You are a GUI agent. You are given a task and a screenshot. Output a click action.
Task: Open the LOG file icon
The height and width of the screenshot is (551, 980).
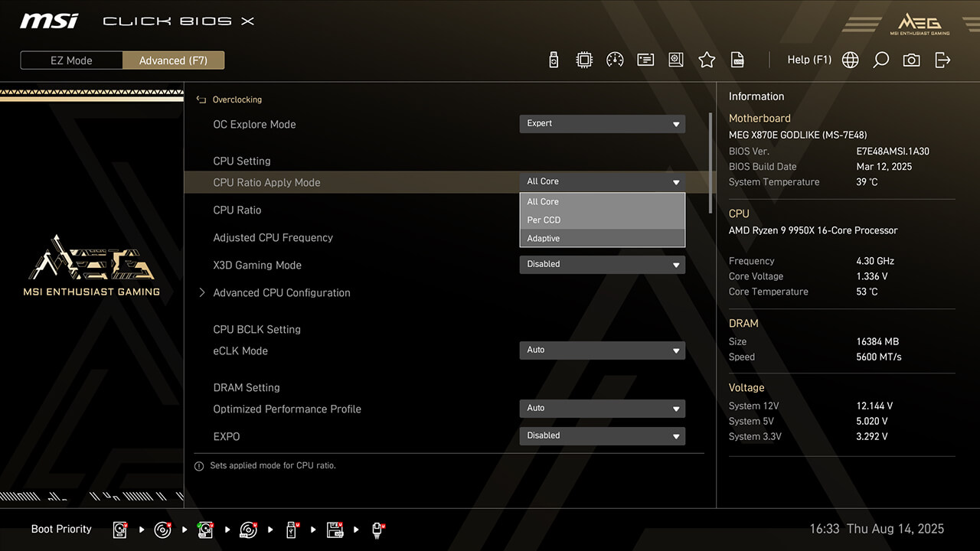(737, 60)
